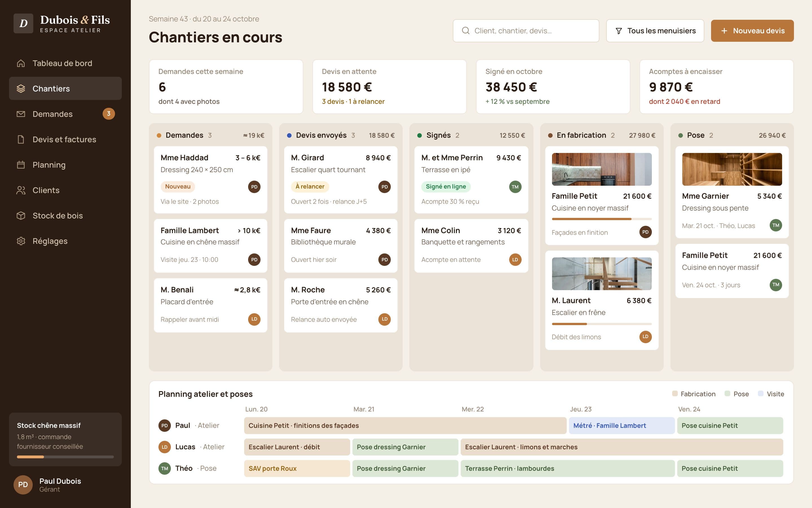Click PD avatar on Mme Faure card
This screenshot has height=508, width=812.
point(385,260)
